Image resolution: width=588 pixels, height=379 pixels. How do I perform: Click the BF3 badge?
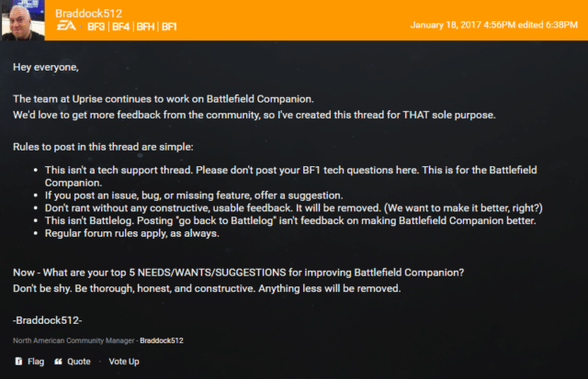(x=96, y=27)
